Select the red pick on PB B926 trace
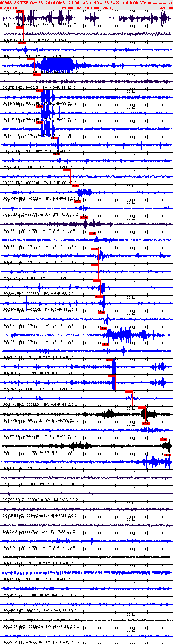 click(54, 138)
